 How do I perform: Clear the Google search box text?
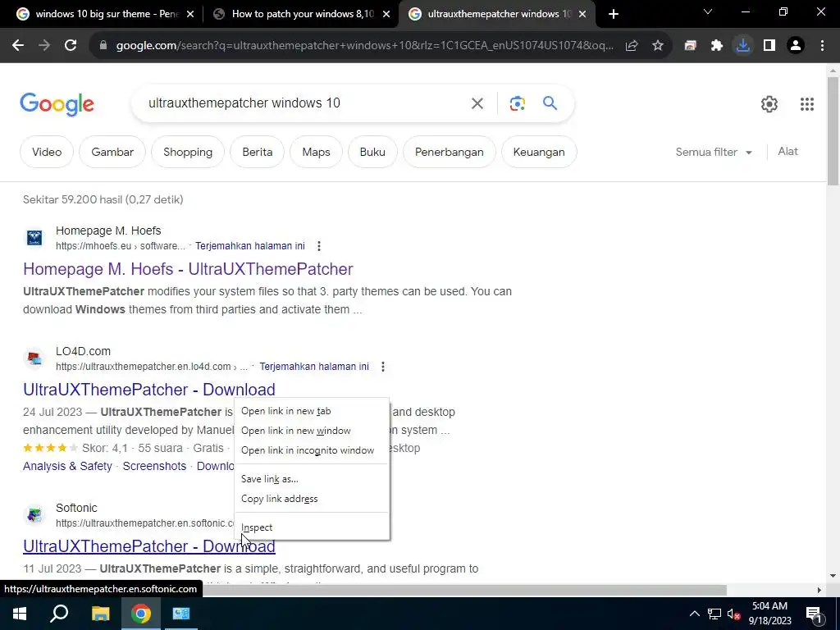(x=477, y=103)
